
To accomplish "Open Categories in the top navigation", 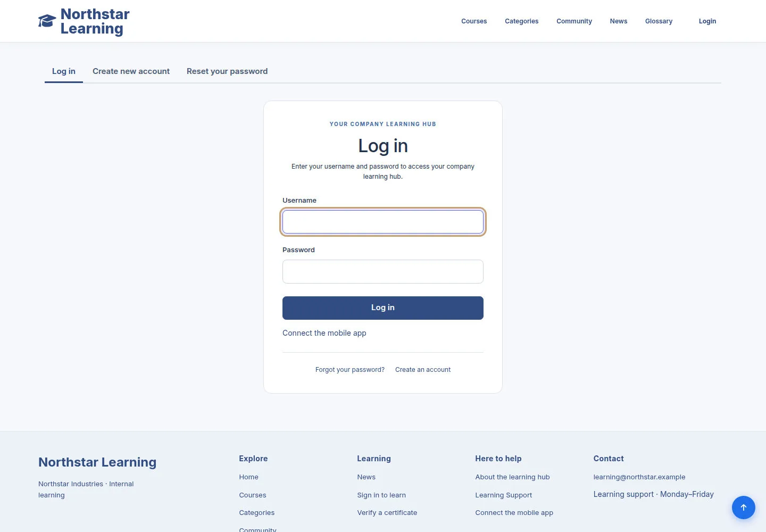I will pyautogui.click(x=522, y=21).
